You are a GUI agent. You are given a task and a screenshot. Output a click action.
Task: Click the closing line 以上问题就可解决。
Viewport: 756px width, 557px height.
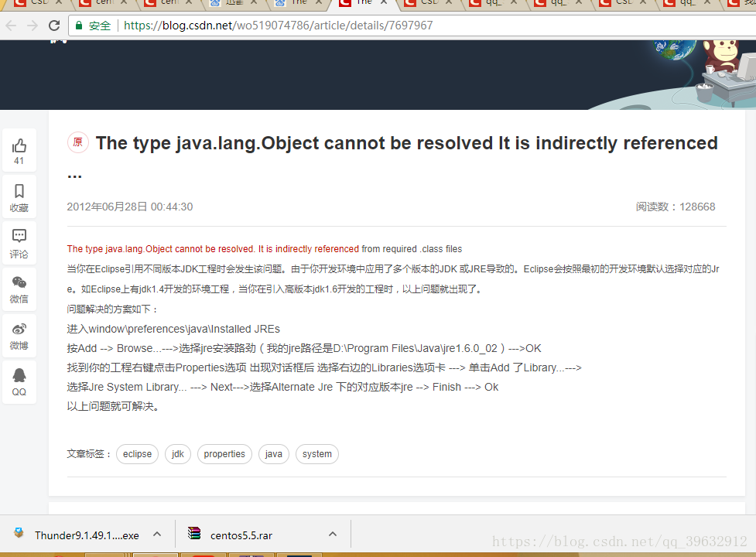[x=113, y=406]
